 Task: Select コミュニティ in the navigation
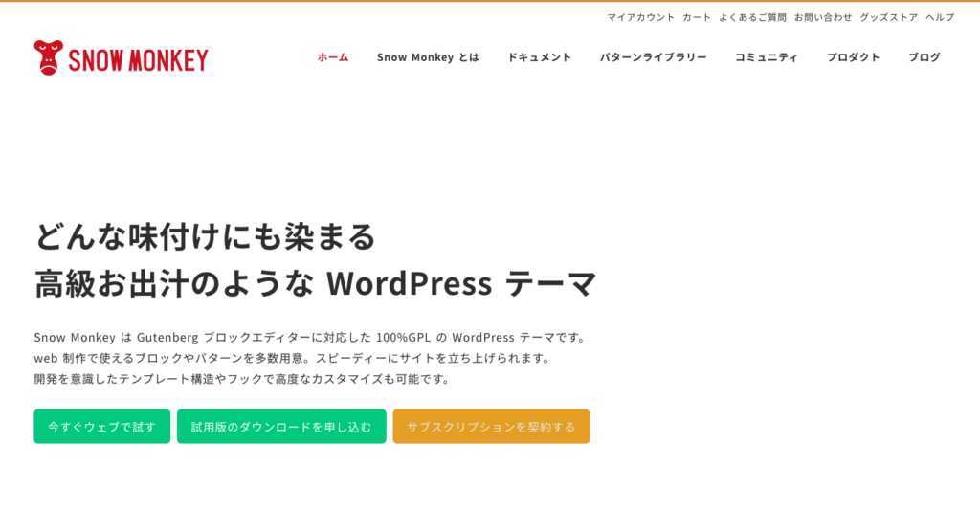tap(767, 57)
